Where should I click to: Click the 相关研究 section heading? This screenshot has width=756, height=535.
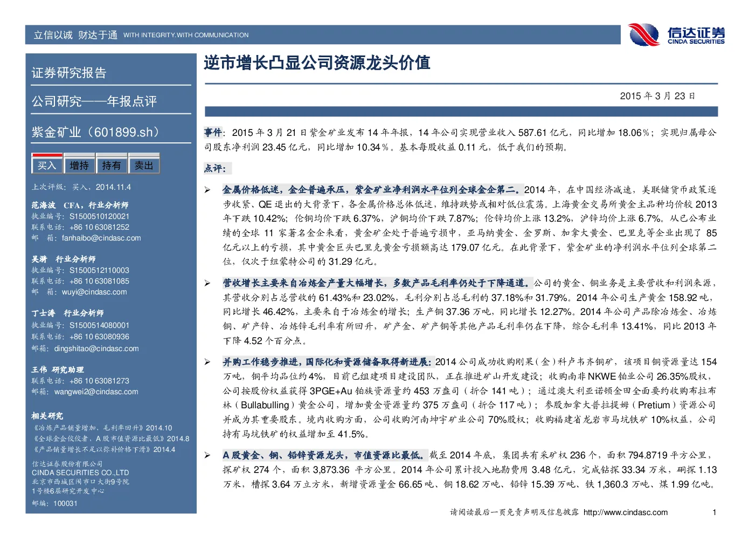(47, 416)
